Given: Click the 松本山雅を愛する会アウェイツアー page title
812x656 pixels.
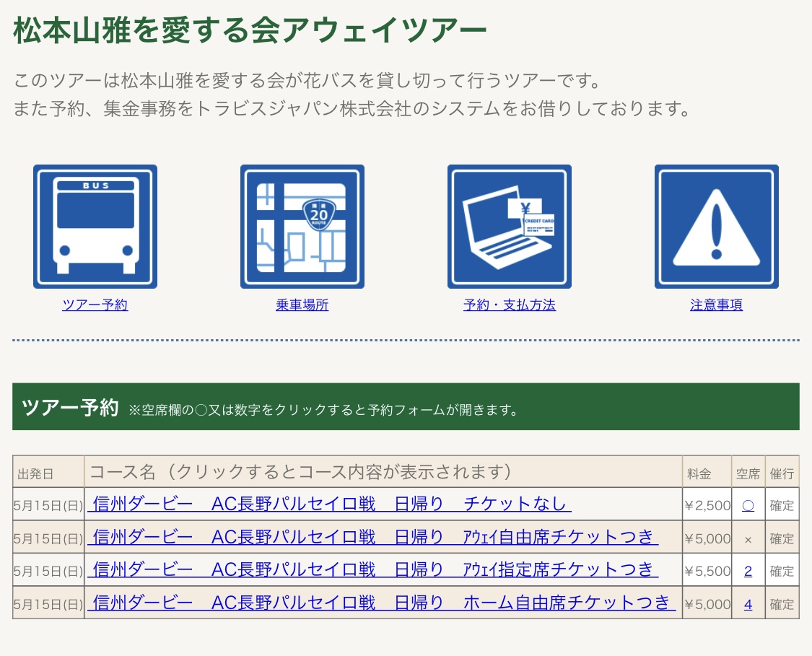Looking at the screenshot, I should pyautogui.click(x=250, y=30).
